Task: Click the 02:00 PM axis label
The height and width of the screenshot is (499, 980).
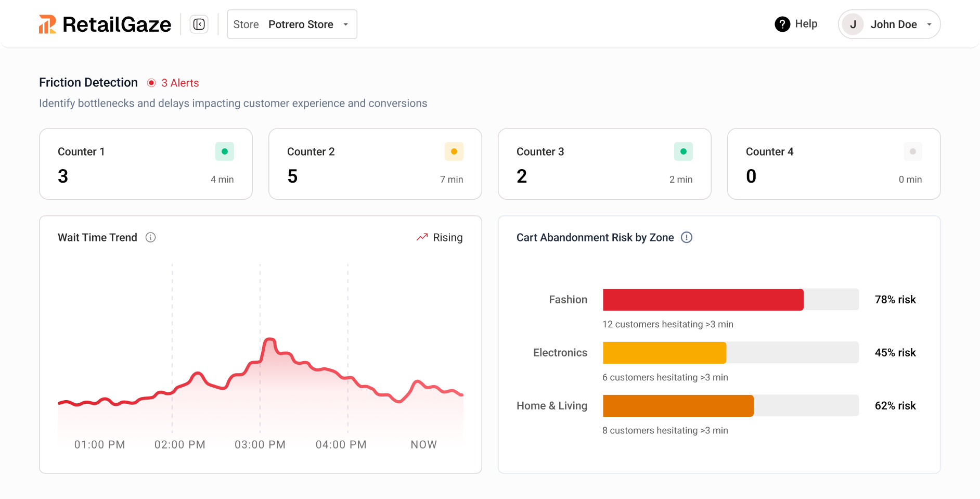Action: point(180,445)
